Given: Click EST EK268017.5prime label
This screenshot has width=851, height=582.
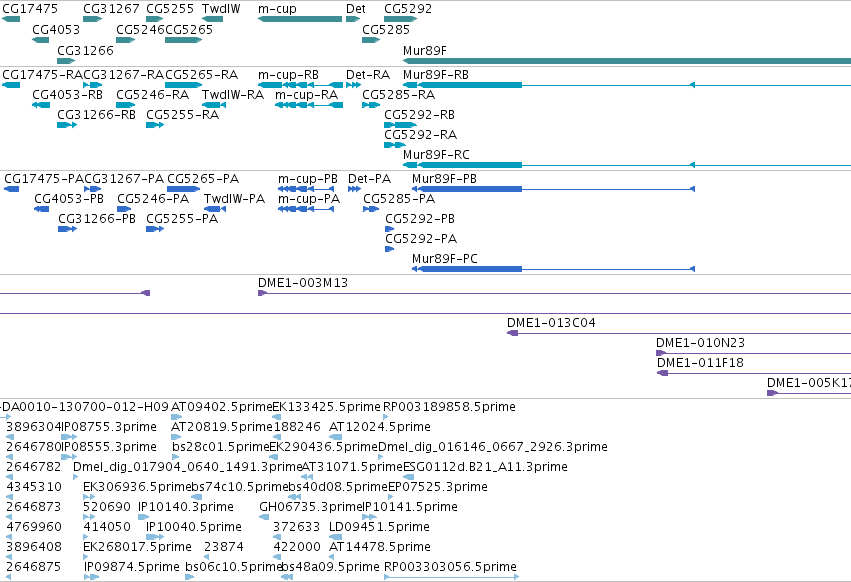Looking at the screenshot, I should pyautogui.click(x=137, y=547).
